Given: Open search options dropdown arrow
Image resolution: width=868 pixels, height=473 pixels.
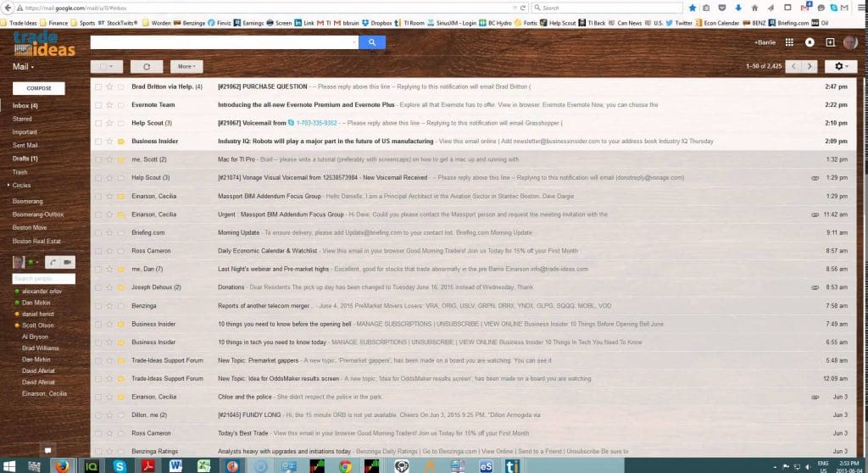Looking at the screenshot, I should (x=353, y=42).
